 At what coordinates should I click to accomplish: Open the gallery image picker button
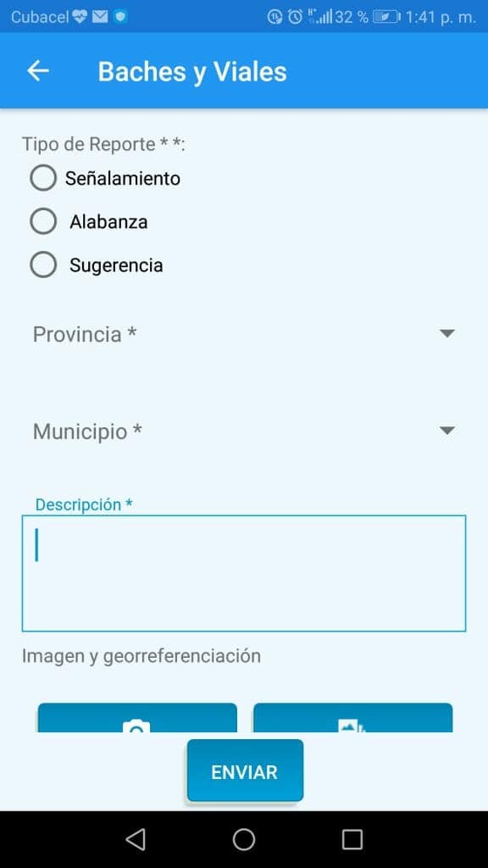click(x=353, y=718)
